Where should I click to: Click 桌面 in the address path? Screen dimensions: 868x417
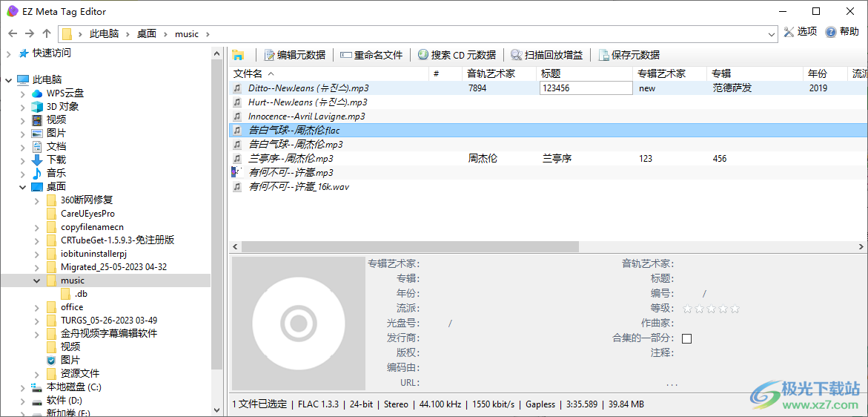click(x=147, y=34)
